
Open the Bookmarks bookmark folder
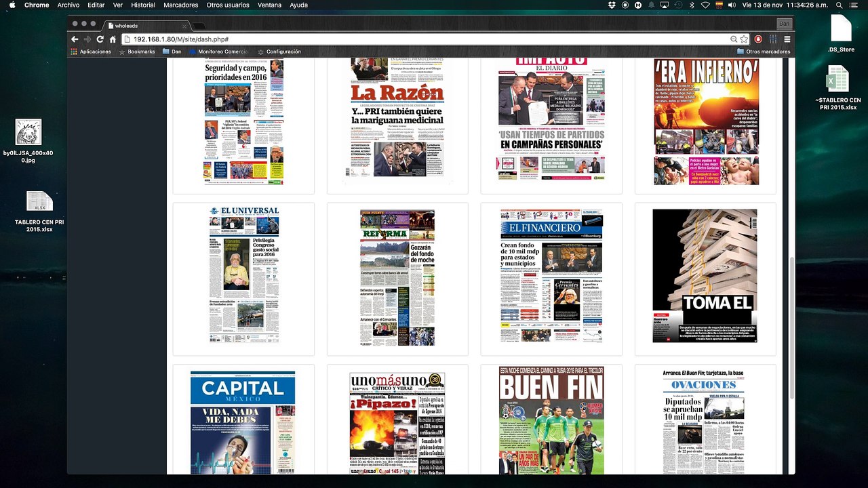point(136,52)
